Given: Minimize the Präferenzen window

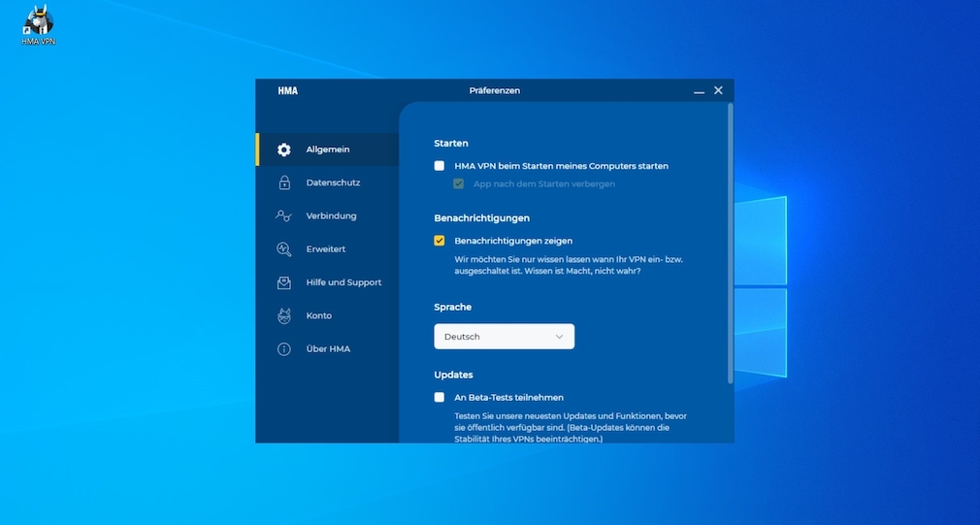Looking at the screenshot, I should coord(699,91).
